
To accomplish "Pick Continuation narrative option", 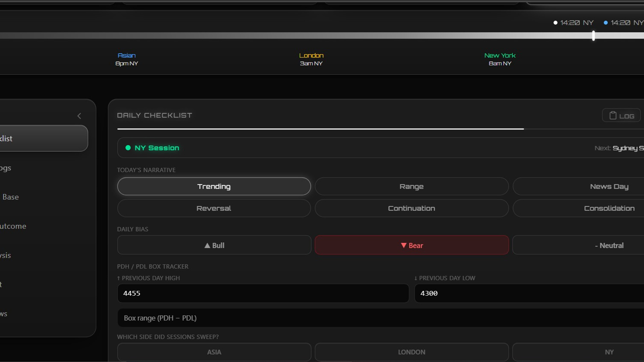I will pyautogui.click(x=411, y=208).
